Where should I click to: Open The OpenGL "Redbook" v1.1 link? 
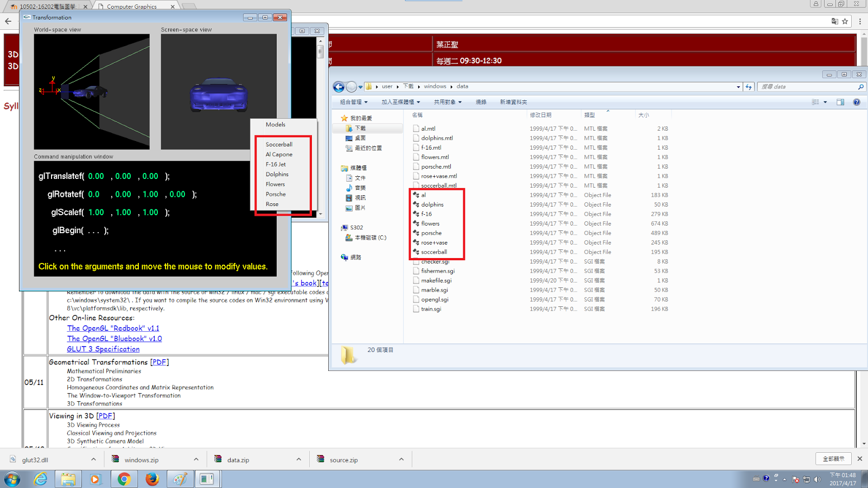click(x=113, y=328)
